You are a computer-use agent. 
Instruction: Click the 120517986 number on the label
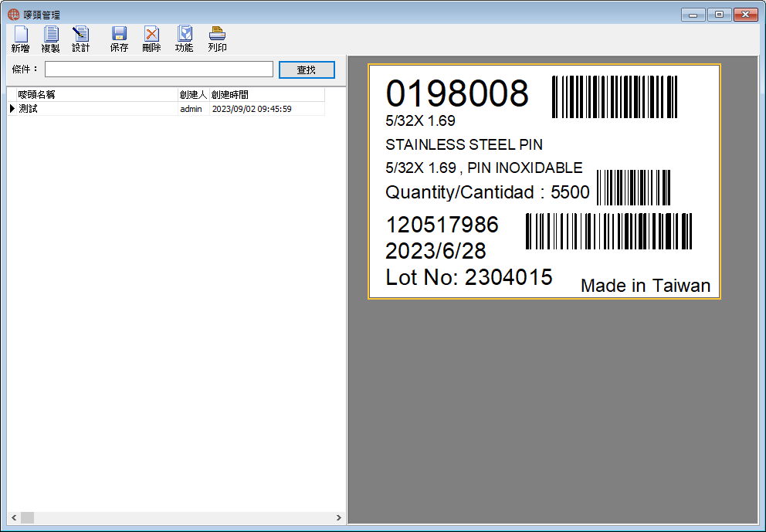coord(442,225)
